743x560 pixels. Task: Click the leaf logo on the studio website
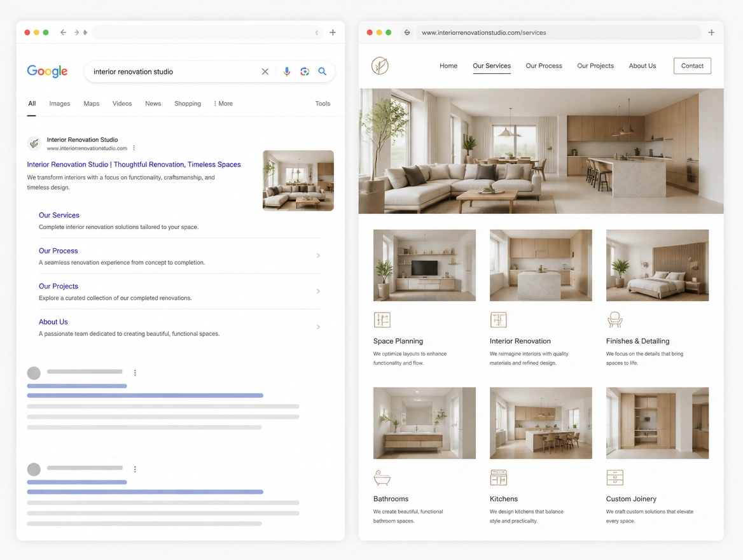coord(380,66)
